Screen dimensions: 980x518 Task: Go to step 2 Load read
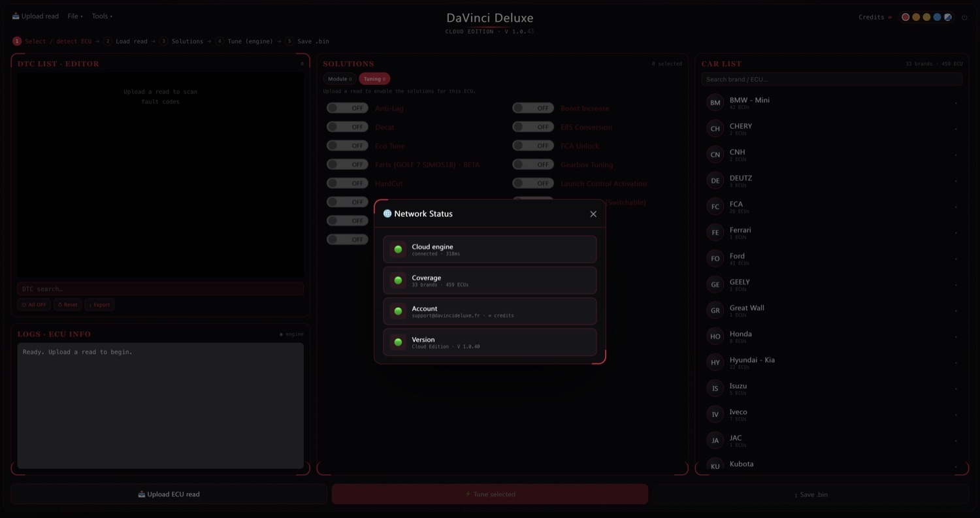tap(126, 41)
